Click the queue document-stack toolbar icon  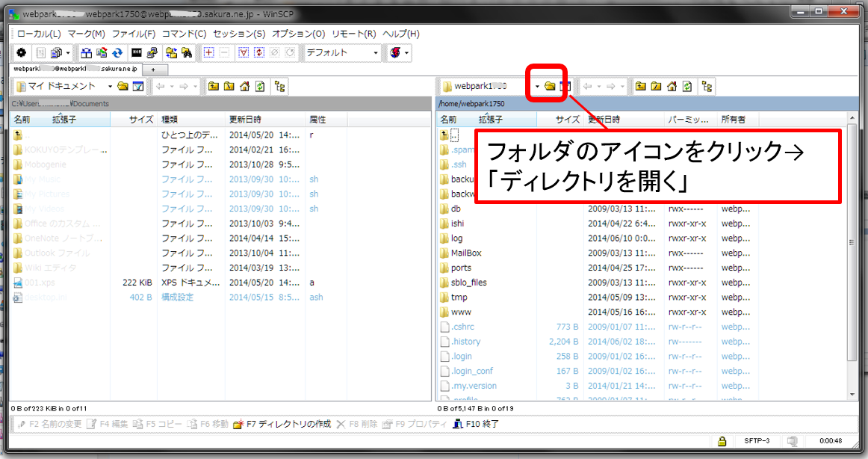(56, 53)
